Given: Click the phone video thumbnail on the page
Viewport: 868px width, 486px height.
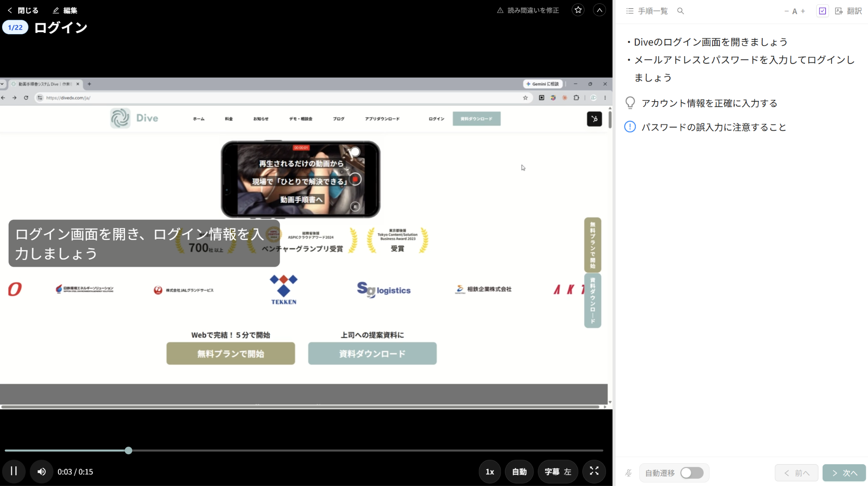Looking at the screenshot, I should click(x=301, y=179).
